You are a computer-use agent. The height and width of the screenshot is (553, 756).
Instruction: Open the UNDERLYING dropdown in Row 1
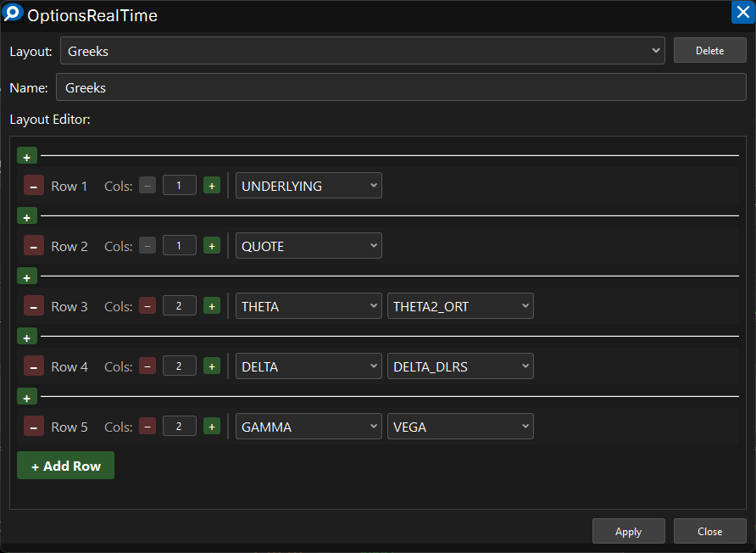tap(309, 186)
